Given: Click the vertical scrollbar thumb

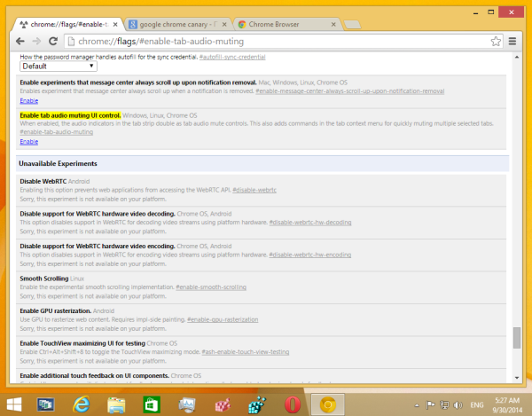Looking at the screenshot, I should [516, 338].
